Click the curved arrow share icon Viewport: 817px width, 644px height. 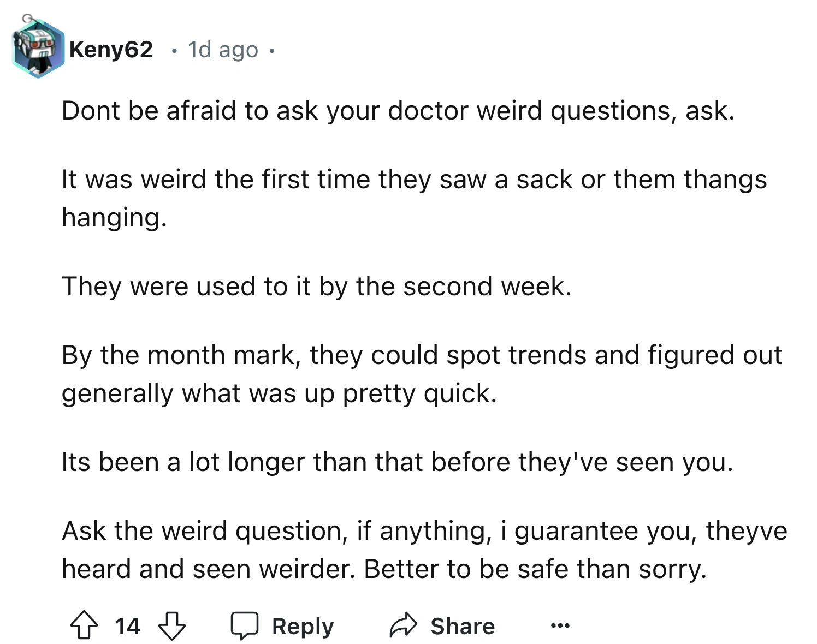(403, 625)
